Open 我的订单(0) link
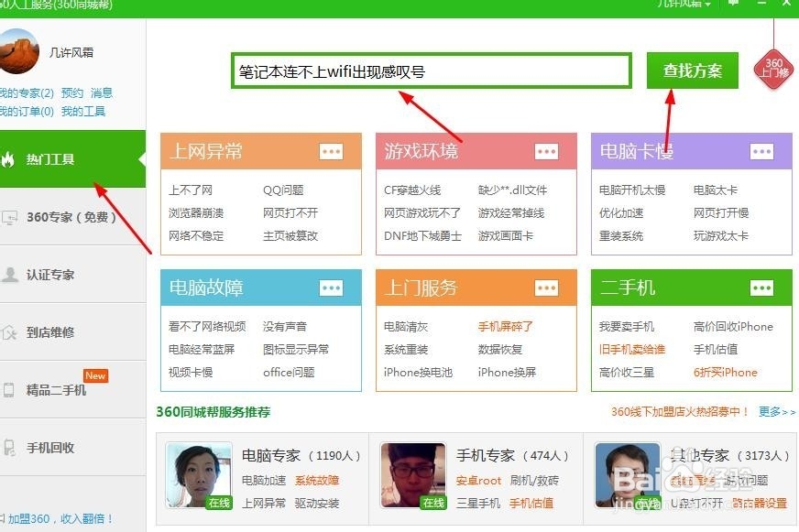799x532 pixels. [x=27, y=111]
